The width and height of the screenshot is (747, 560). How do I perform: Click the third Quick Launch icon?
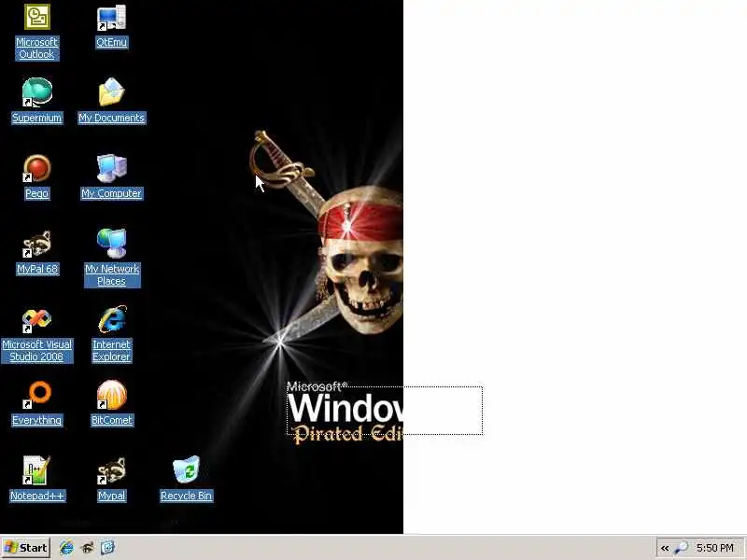(107, 548)
